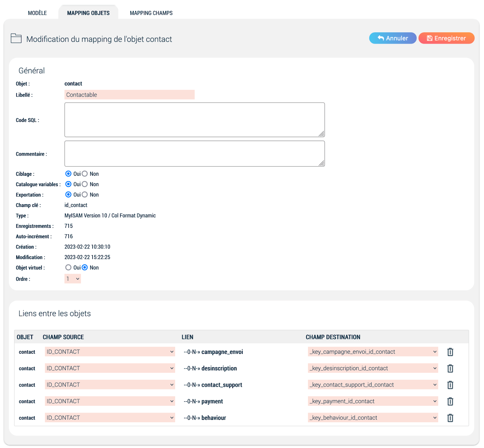Open champ source dropdown for payment row

(110, 401)
